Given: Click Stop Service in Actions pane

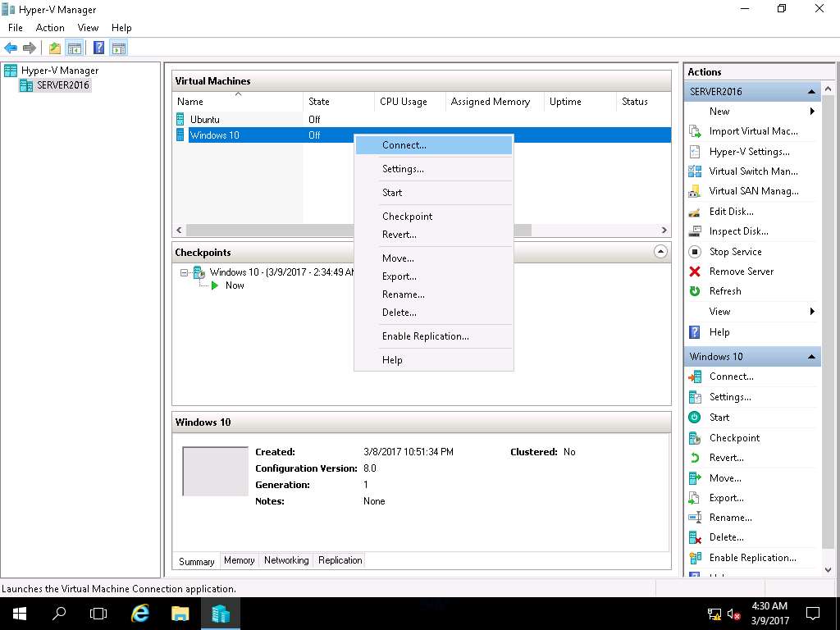Looking at the screenshot, I should 736,252.
